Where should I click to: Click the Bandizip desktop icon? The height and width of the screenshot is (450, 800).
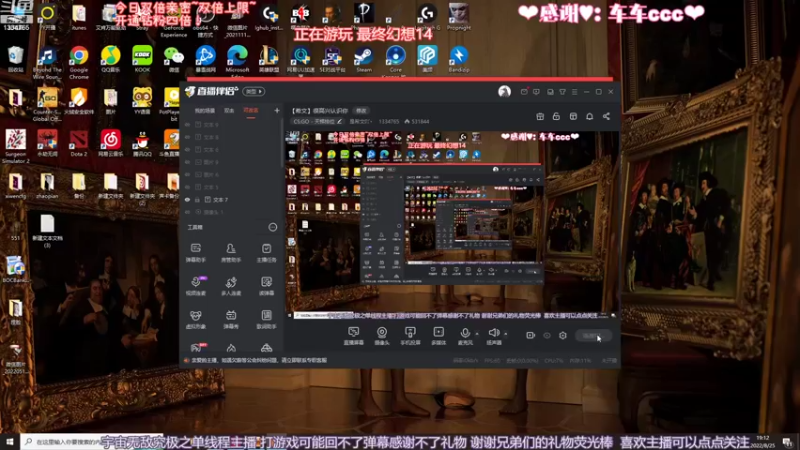pos(459,59)
